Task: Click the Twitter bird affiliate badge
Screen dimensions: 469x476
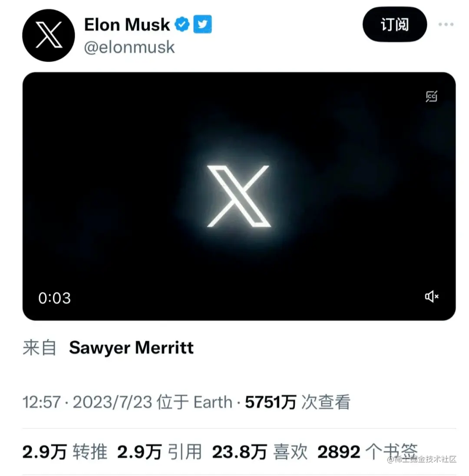Action: click(202, 24)
